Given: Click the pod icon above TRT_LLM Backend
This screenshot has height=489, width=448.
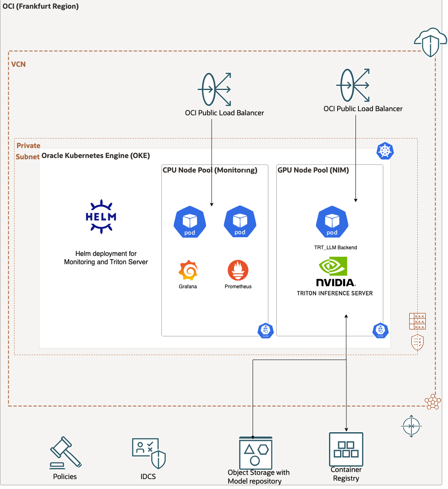Looking at the screenshot, I should [x=332, y=222].
